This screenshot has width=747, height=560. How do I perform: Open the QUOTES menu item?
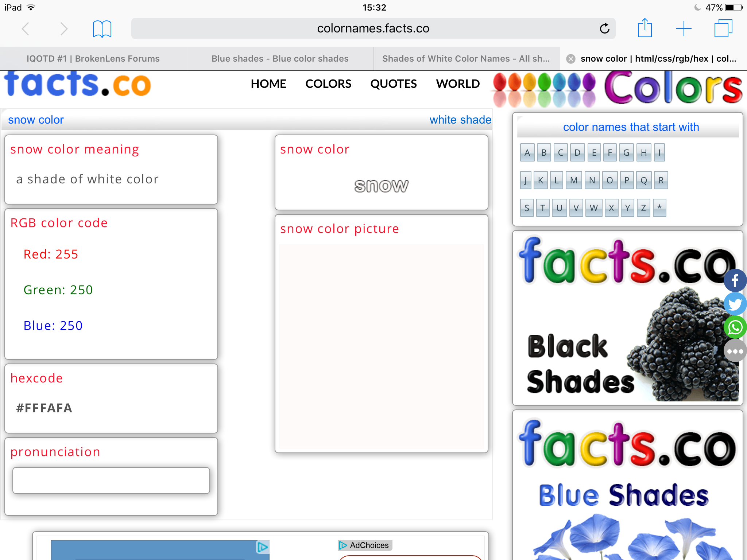pos(393,84)
